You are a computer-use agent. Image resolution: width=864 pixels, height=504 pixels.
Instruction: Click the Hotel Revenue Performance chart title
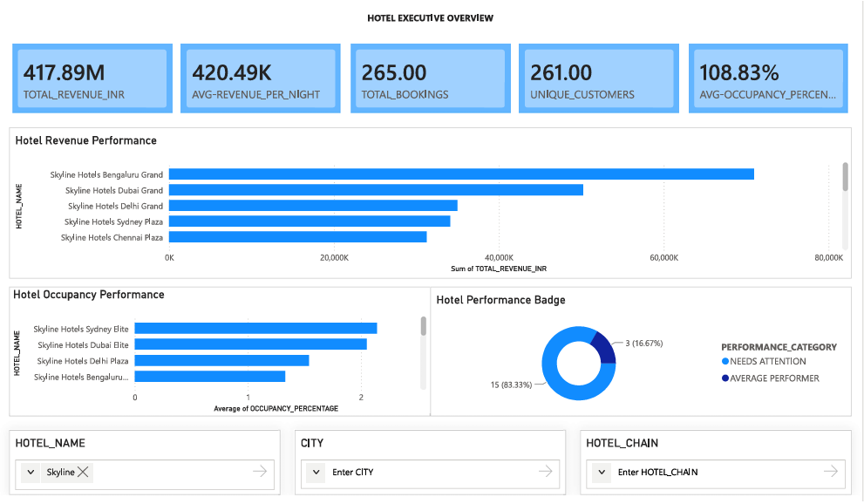[86, 140]
